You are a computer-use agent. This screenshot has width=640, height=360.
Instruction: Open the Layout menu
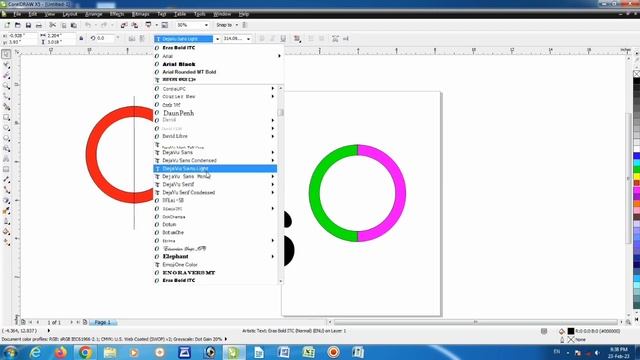(x=70, y=14)
